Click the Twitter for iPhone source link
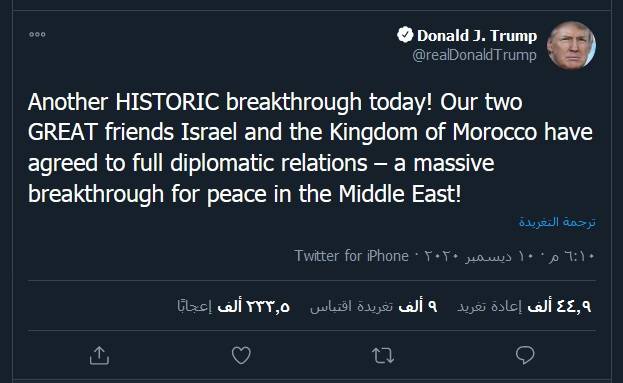623x383 pixels. click(351, 255)
